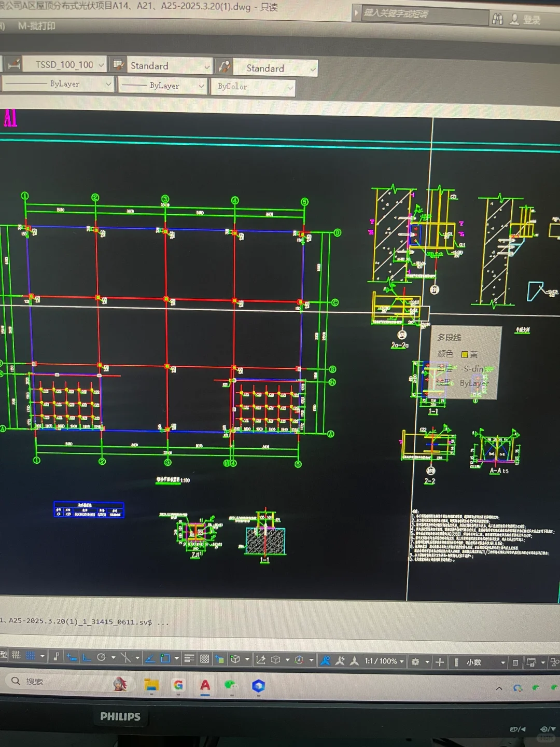Open polar tracking angle dropdown arrow
The height and width of the screenshot is (747, 560).
click(x=113, y=657)
